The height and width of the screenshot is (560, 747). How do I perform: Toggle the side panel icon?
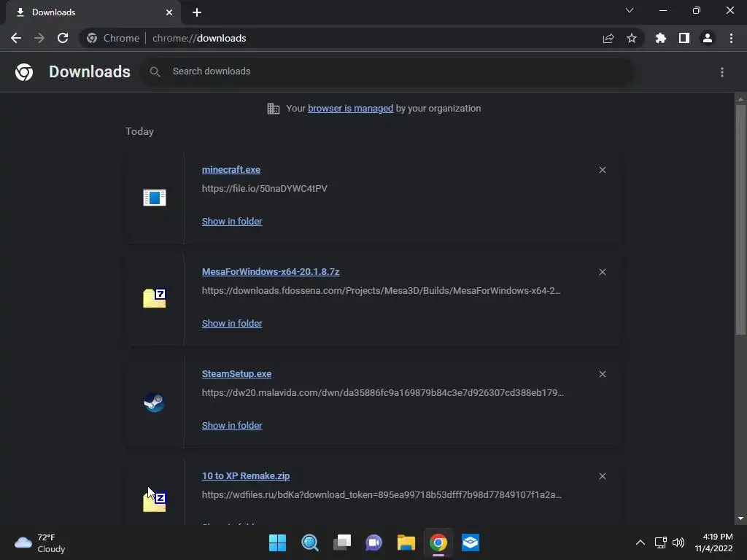[684, 38]
